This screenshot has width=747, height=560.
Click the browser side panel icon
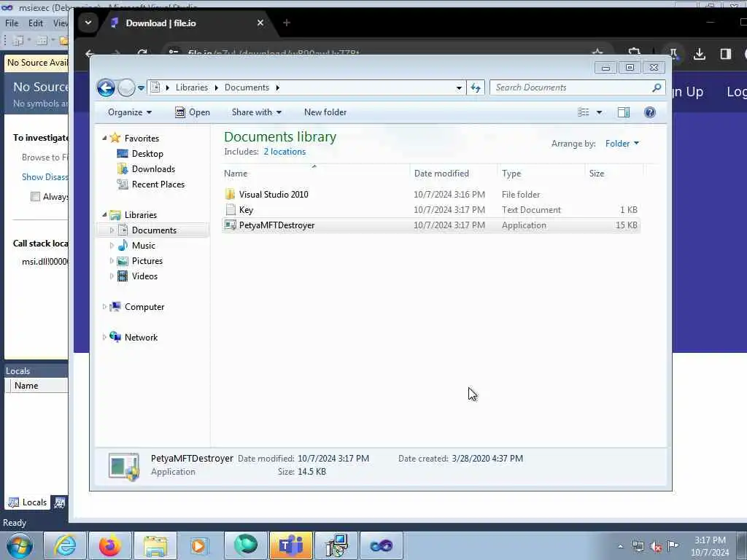pyautogui.click(x=725, y=54)
